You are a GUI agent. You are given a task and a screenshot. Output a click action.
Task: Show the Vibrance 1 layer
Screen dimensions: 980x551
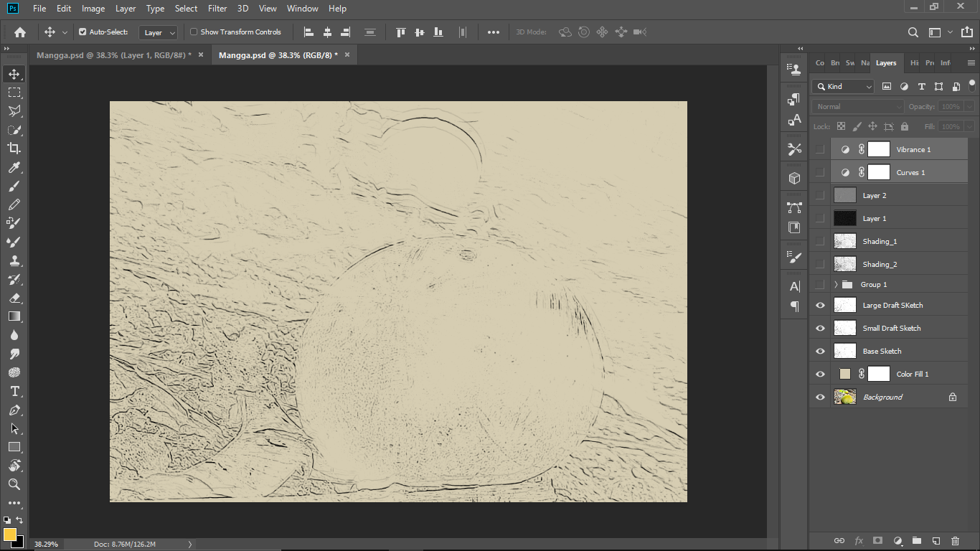tap(820, 149)
